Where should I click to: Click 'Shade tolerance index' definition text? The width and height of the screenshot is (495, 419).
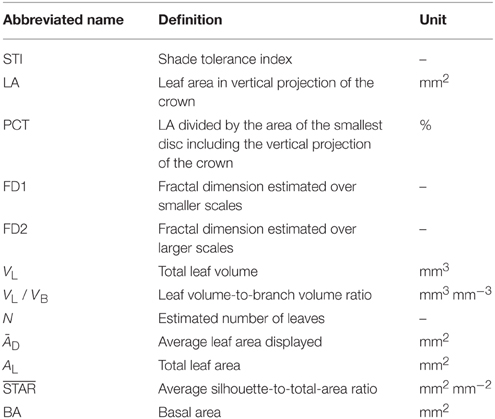(225, 59)
